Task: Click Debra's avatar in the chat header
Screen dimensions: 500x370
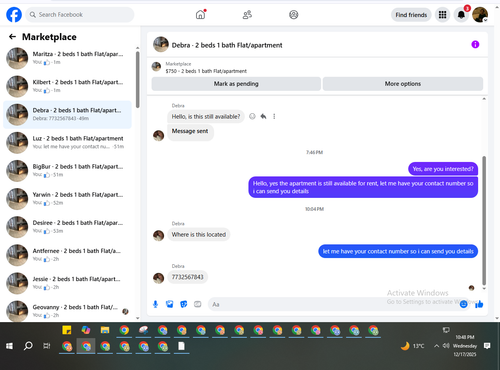Action: (x=161, y=44)
